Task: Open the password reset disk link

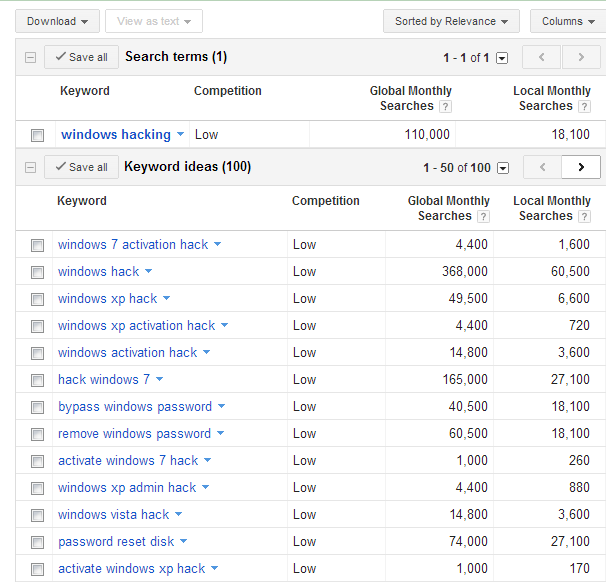Action: (116, 541)
